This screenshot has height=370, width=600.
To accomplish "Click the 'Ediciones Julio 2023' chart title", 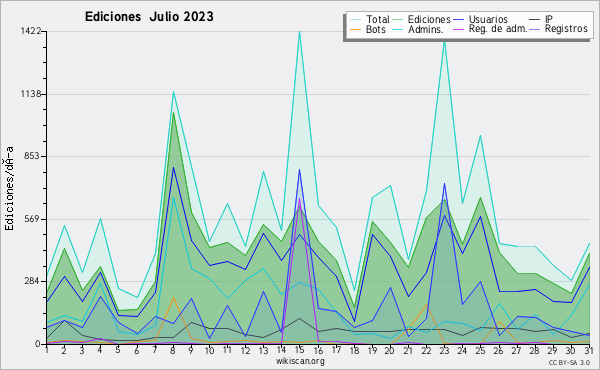I will pos(149,17).
